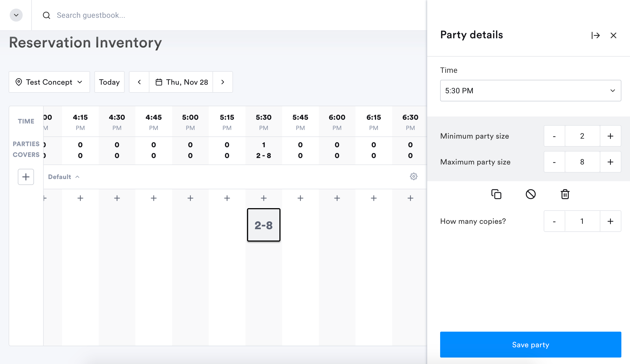
Task: Go to the next day
Action: [223, 82]
